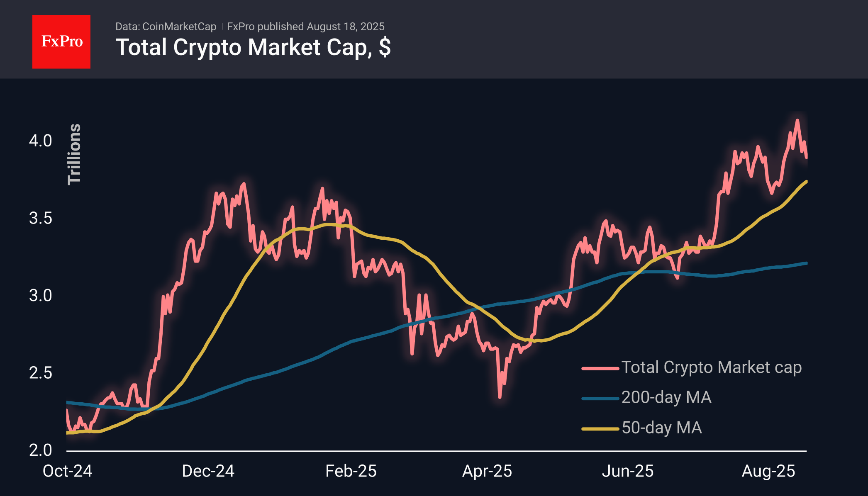Click the Apr-25 x-axis label

click(x=487, y=471)
